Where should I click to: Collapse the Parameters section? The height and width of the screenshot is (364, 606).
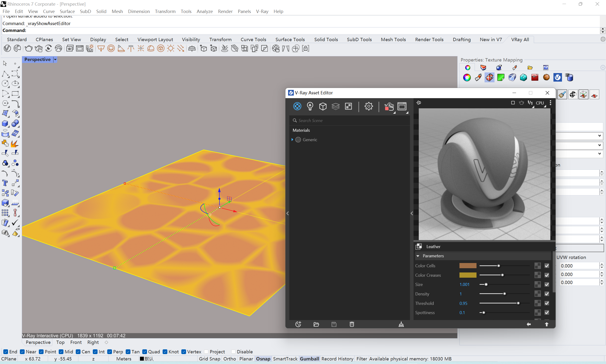[x=418, y=256]
